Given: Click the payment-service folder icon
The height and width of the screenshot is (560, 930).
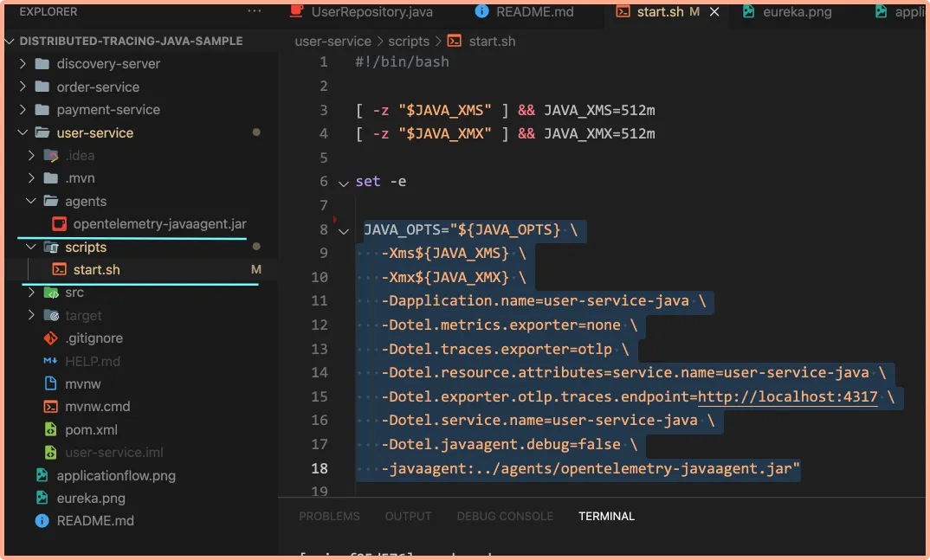Looking at the screenshot, I should (x=42, y=110).
